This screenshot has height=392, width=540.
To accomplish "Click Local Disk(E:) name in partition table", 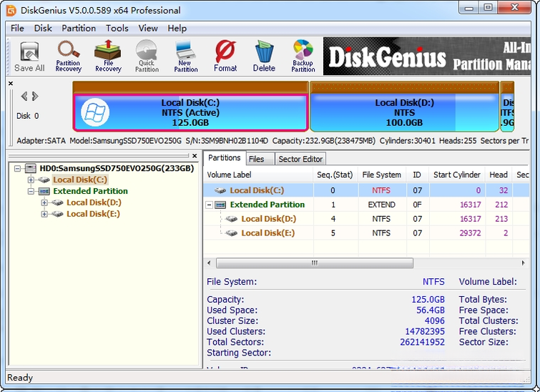I will click(268, 233).
